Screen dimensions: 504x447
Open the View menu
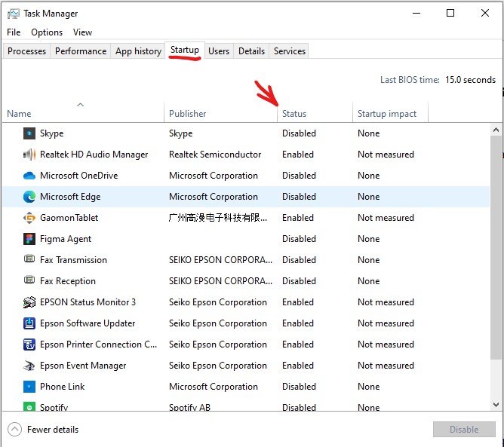(x=83, y=32)
